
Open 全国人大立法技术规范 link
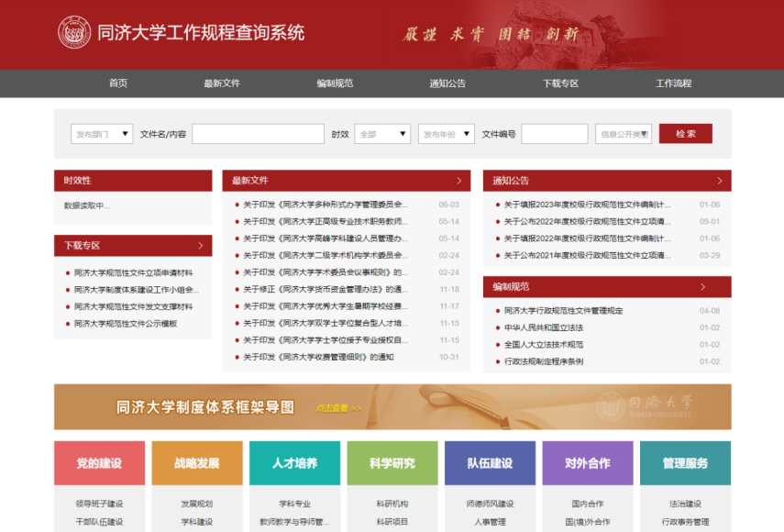click(x=544, y=346)
